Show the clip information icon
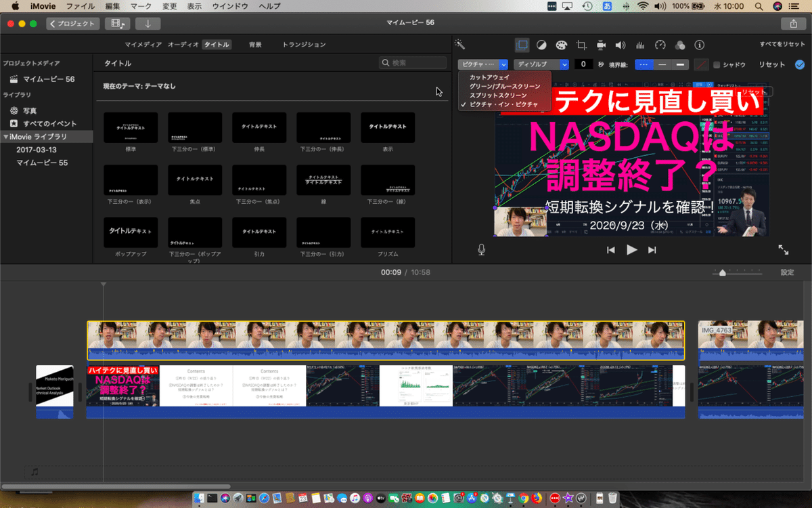Image resolution: width=812 pixels, height=508 pixels. tap(700, 45)
